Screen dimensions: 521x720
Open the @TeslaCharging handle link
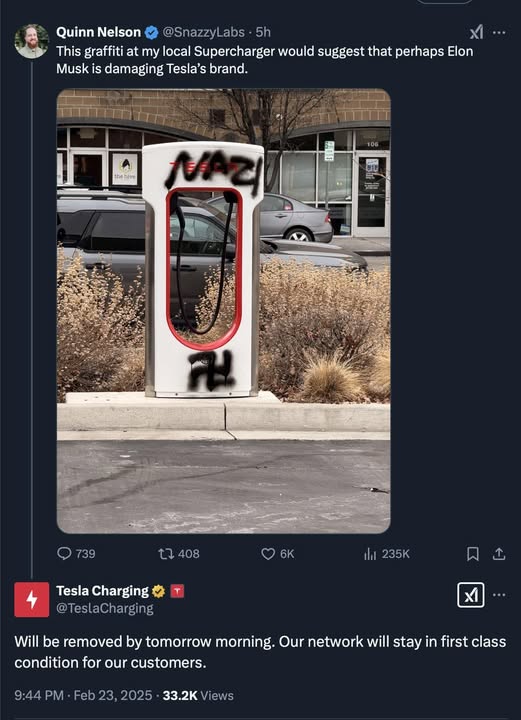105,608
